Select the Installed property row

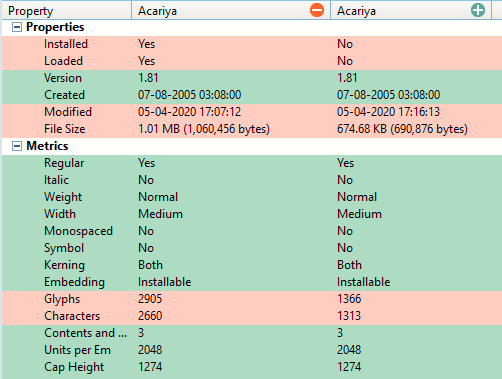click(252, 44)
